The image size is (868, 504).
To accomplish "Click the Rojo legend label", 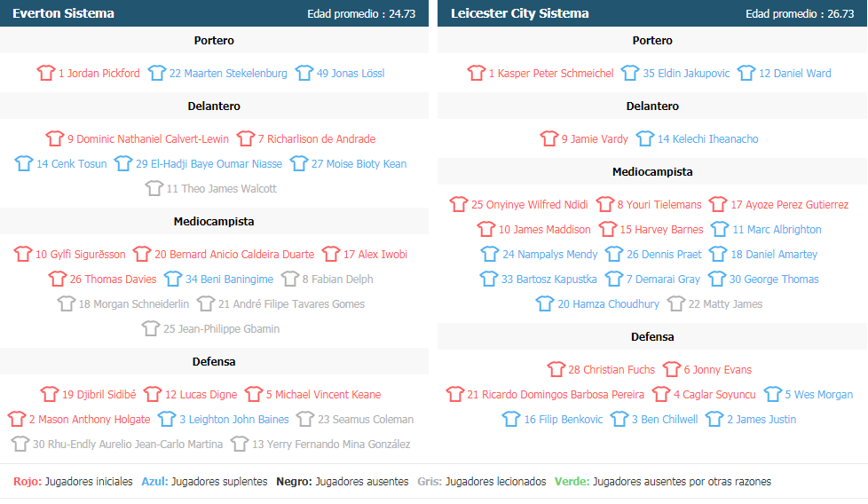I will coord(28,481).
